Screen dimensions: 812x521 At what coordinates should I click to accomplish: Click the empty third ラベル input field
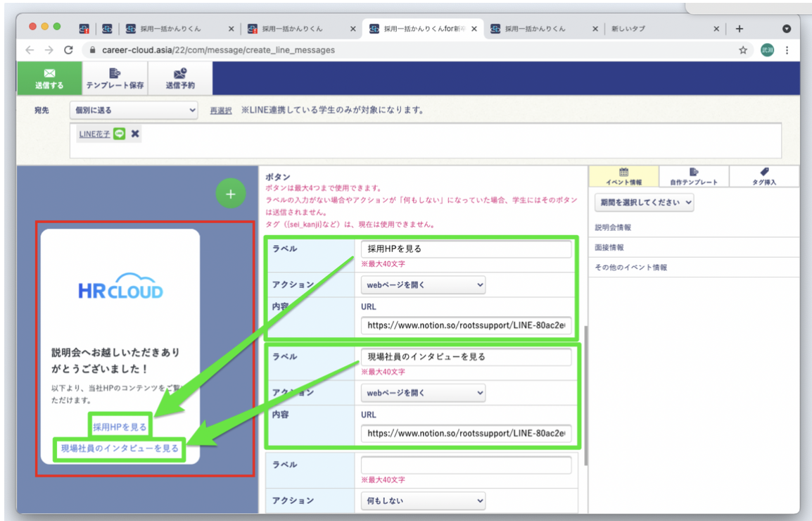coord(466,465)
